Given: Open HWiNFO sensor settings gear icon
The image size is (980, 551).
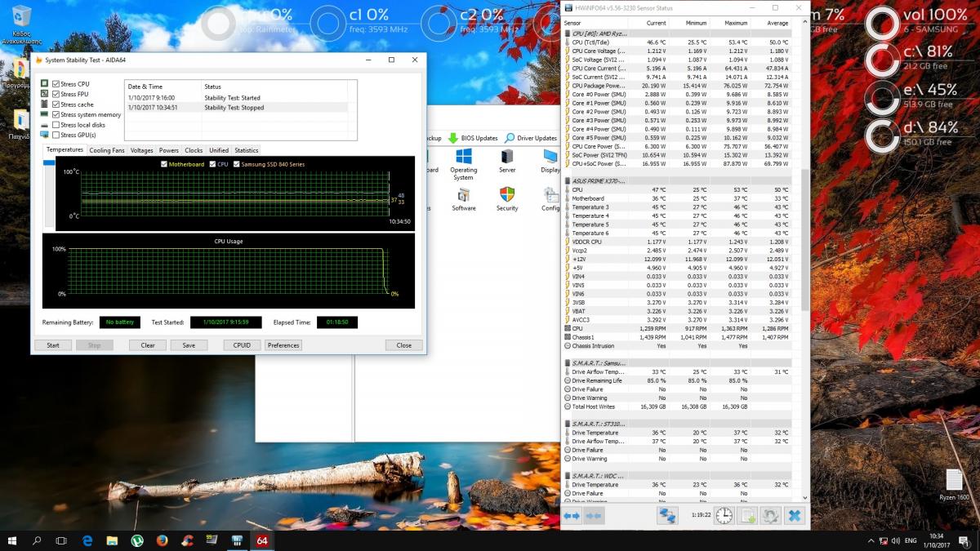Looking at the screenshot, I should 770,516.
